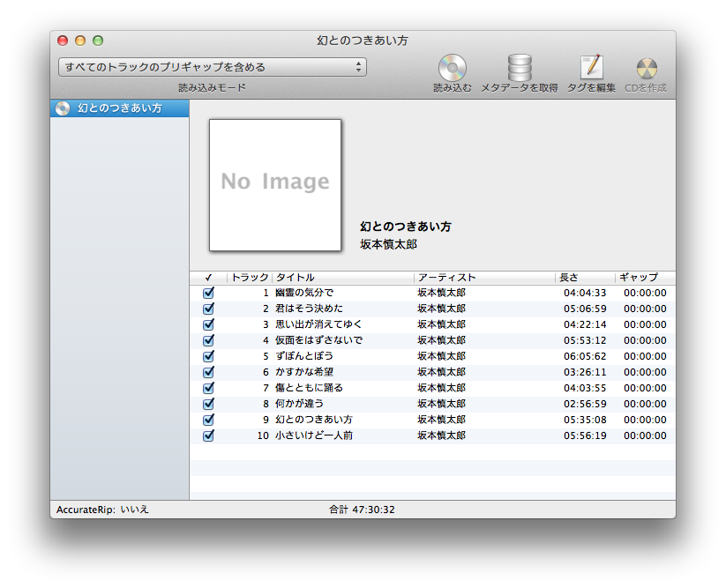726x588 pixels.
Task: Click the checkmark column header
Action: (x=208, y=278)
